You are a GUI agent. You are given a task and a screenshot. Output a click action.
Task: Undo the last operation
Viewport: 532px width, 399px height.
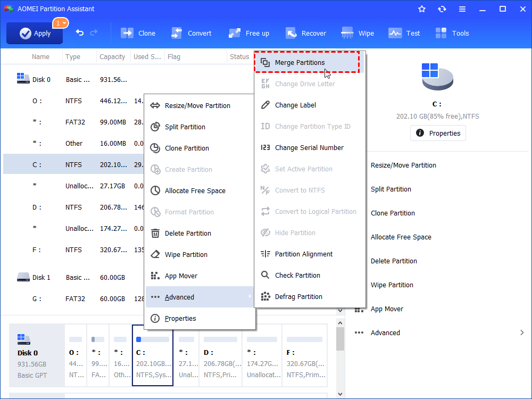point(79,32)
